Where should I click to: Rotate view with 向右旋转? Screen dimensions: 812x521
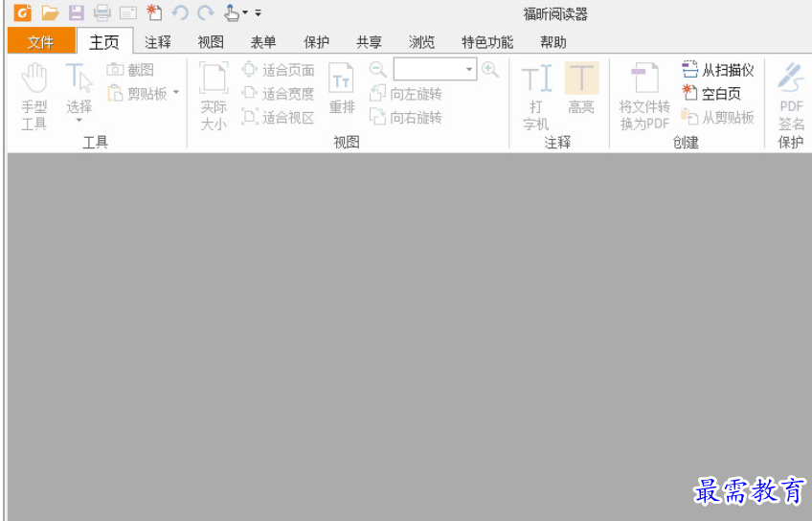(x=405, y=118)
